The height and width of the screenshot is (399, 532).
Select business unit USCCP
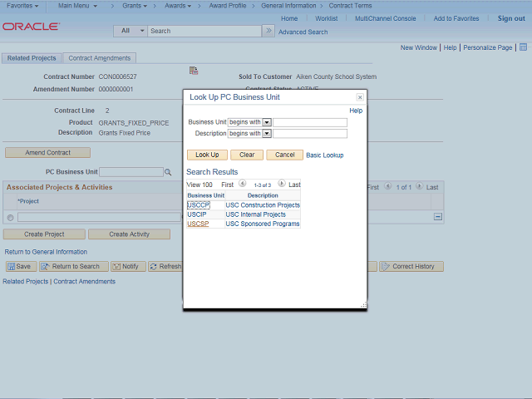point(199,205)
